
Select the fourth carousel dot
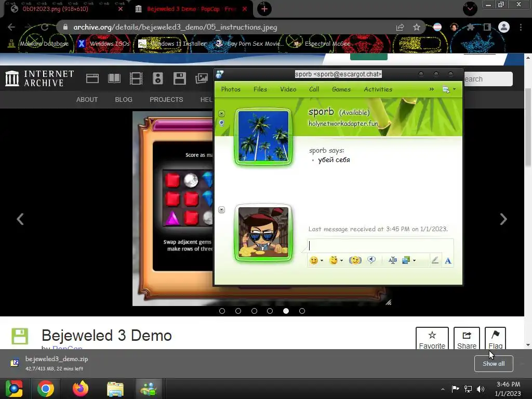270,311
